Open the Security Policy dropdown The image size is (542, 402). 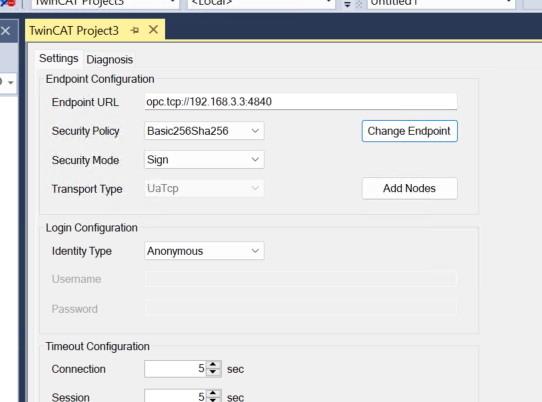pos(204,131)
